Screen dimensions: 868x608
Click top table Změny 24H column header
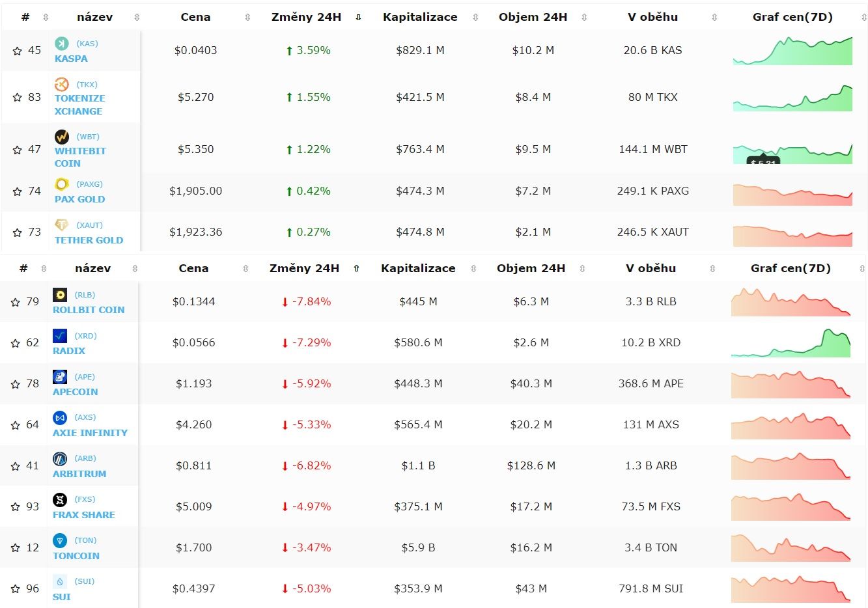pos(306,17)
